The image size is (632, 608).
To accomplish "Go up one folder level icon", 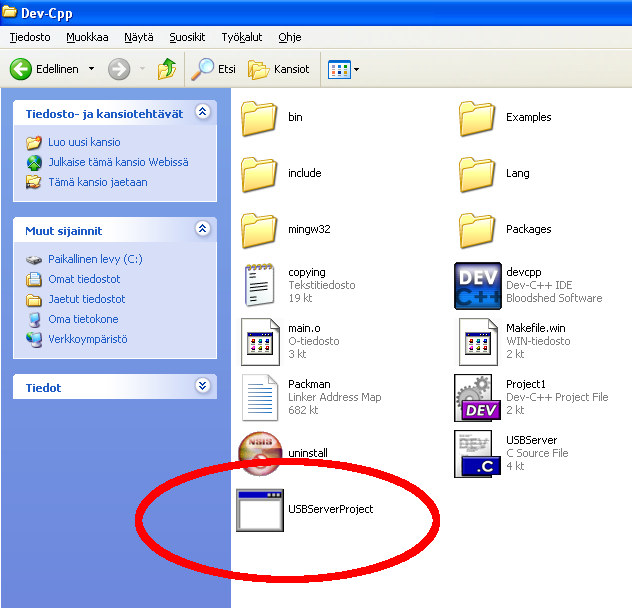I will (x=167, y=69).
